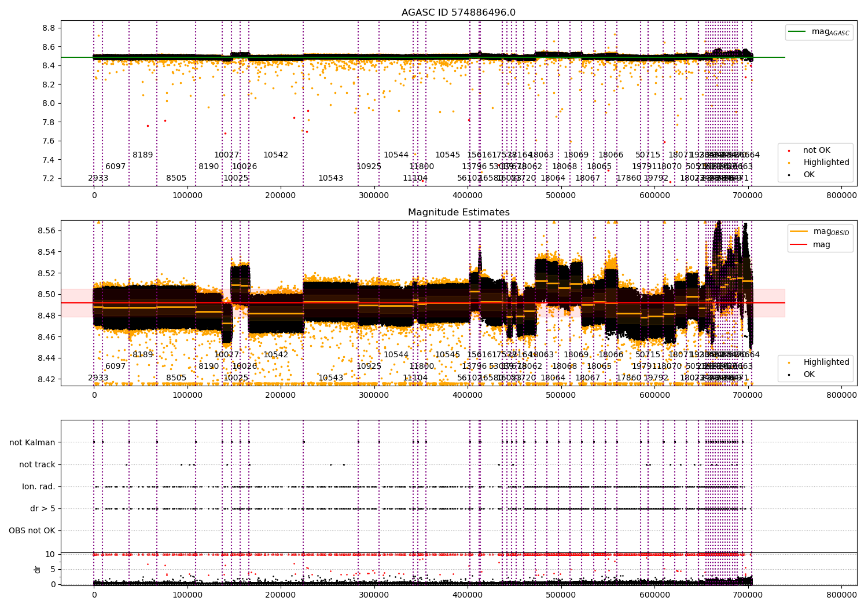Click obsid label 2933 in the top plot
Viewport: 868px width, 608px height.
tap(98, 178)
